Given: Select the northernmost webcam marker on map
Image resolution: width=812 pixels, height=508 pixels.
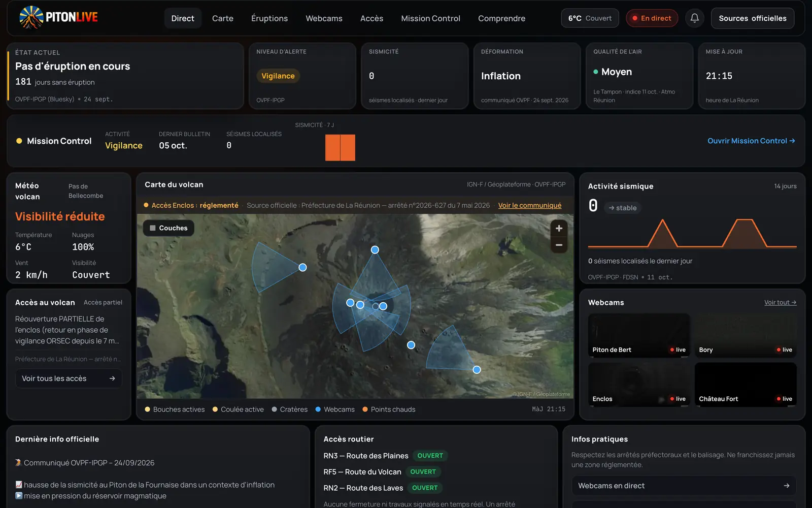Looking at the screenshot, I should pyautogui.click(x=375, y=250).
